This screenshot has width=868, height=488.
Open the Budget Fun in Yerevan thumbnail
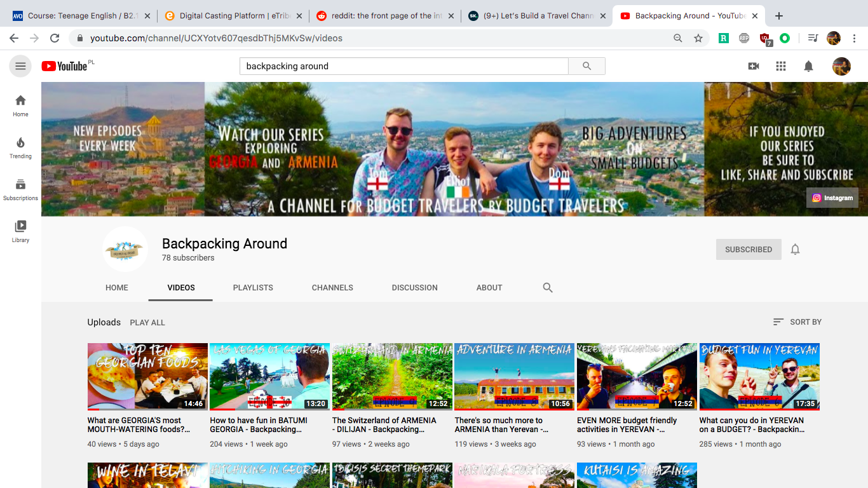760,377
